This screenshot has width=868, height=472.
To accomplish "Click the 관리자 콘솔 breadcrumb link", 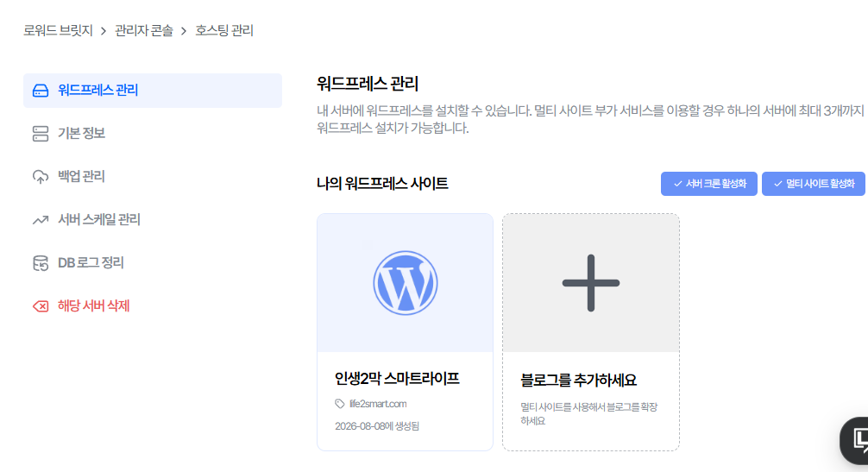I will (144, 30).
